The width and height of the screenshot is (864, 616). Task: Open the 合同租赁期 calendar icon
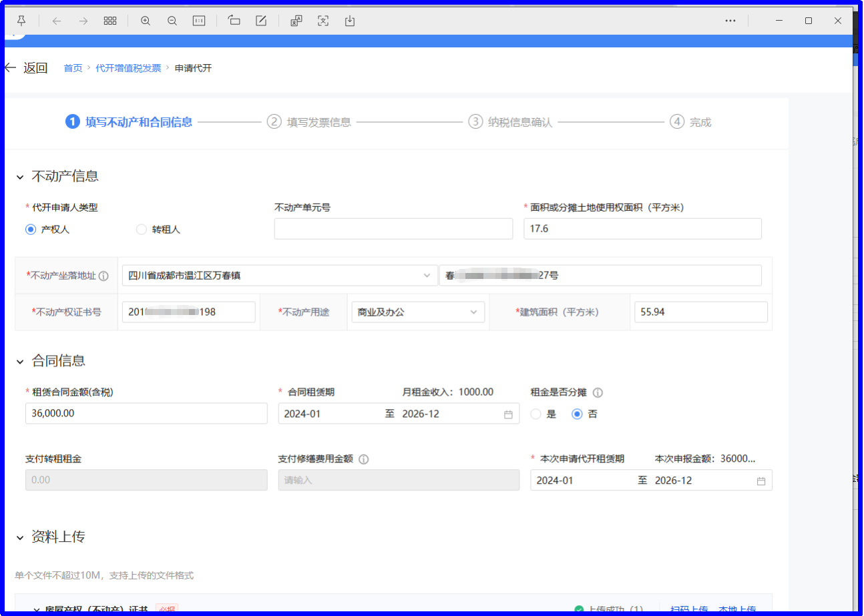[x=508, y=414]
